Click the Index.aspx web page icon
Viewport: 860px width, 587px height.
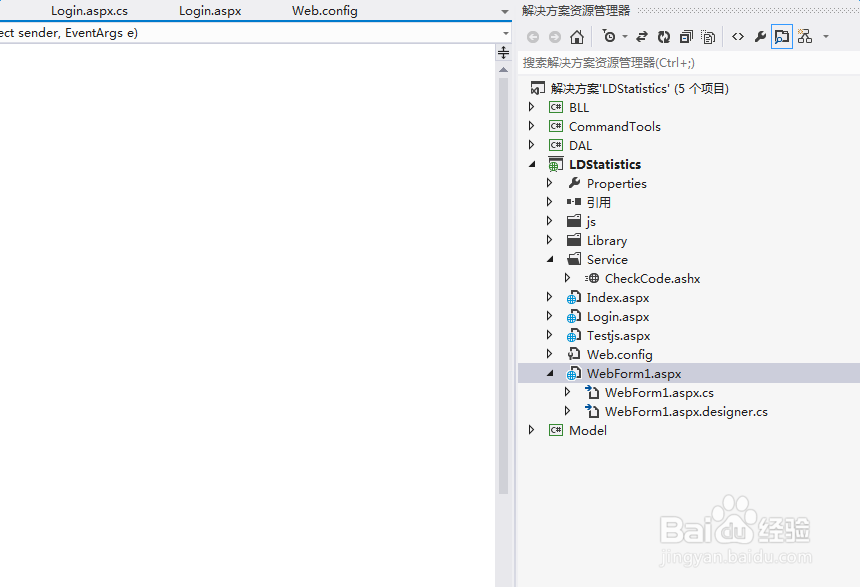(x=574, y=297)
